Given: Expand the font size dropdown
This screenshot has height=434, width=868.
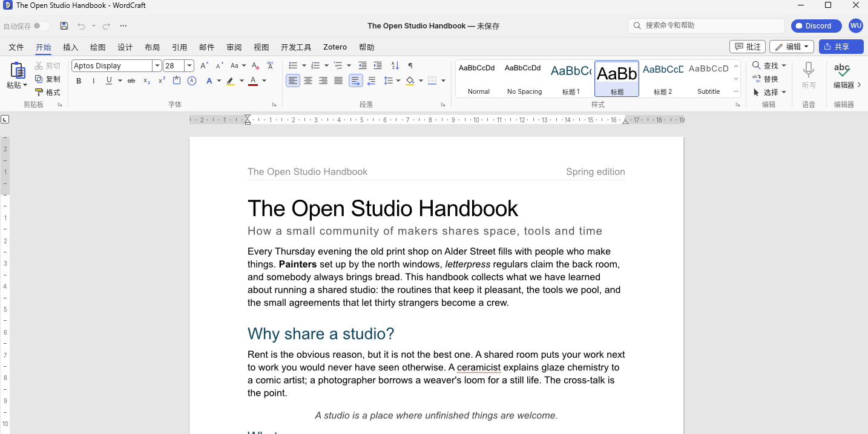Looking at the screenshot, I should click(x=189, y=65).
